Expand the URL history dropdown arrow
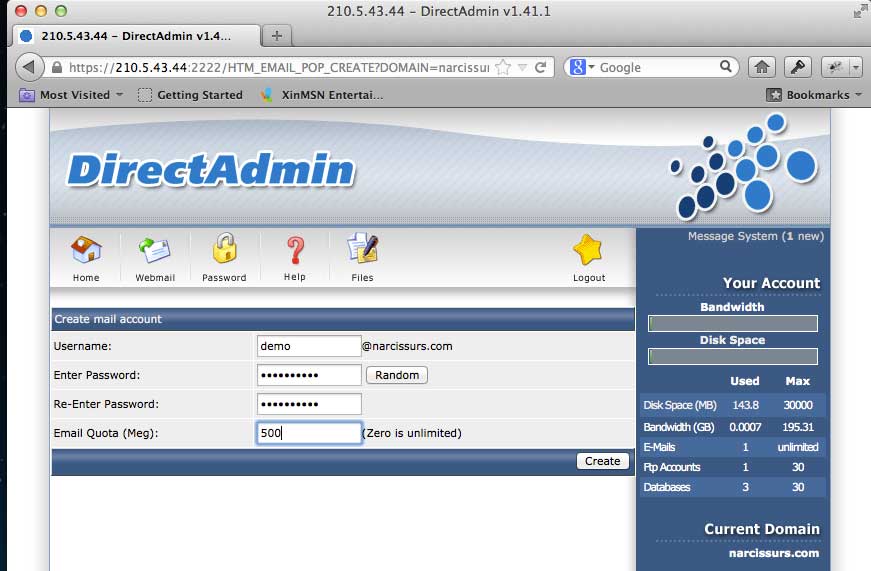 point(522,67)
